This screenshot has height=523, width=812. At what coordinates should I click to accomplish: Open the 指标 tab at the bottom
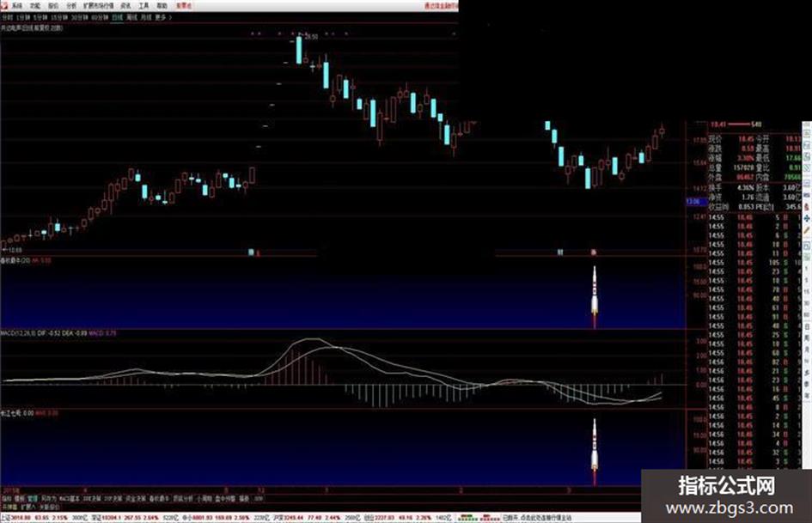click(x=7, y=498)
